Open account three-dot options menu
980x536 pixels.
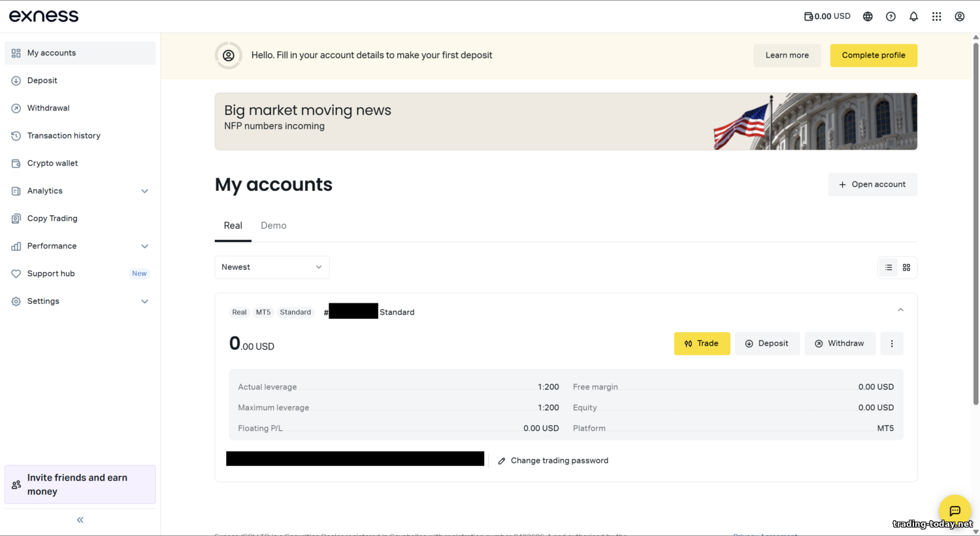coord(892,344)
